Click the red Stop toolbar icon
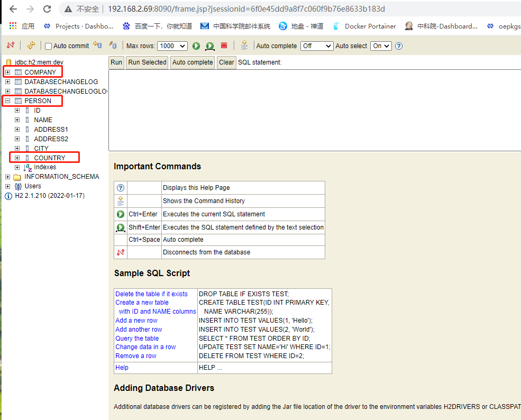The width and height of the screenshot is (521, 420). [x=224, y=45]
